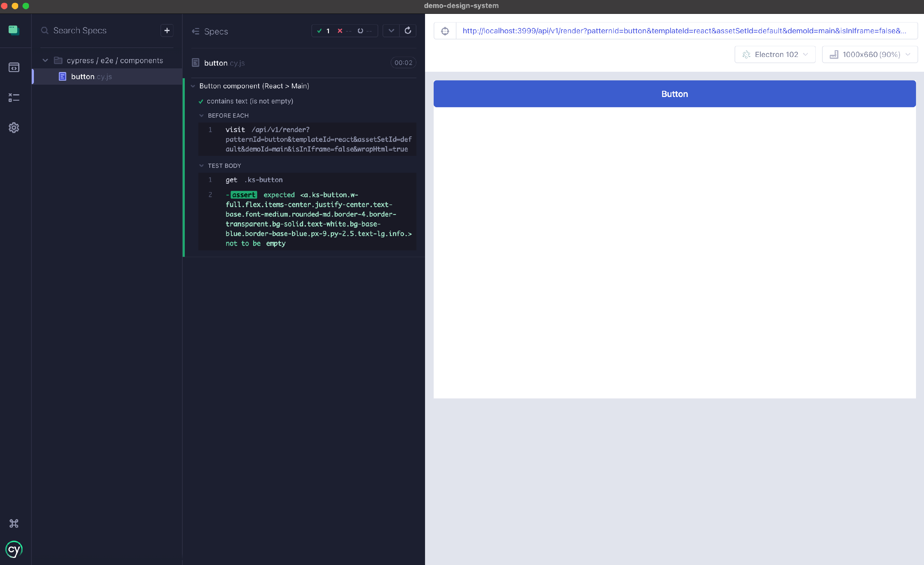Collapse the BEFORE EACH section
Viewport: 924px width, 565px height.
click(x=202, y=115)
